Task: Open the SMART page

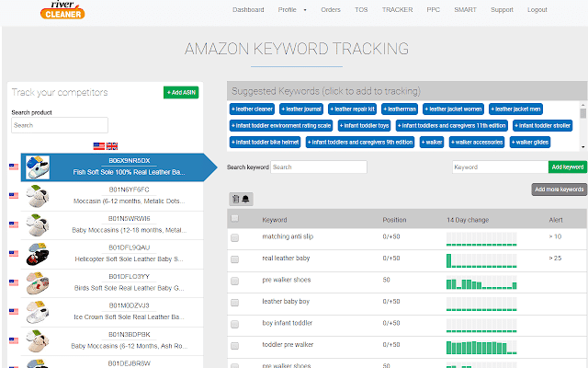Action: (x=466, y=10)
